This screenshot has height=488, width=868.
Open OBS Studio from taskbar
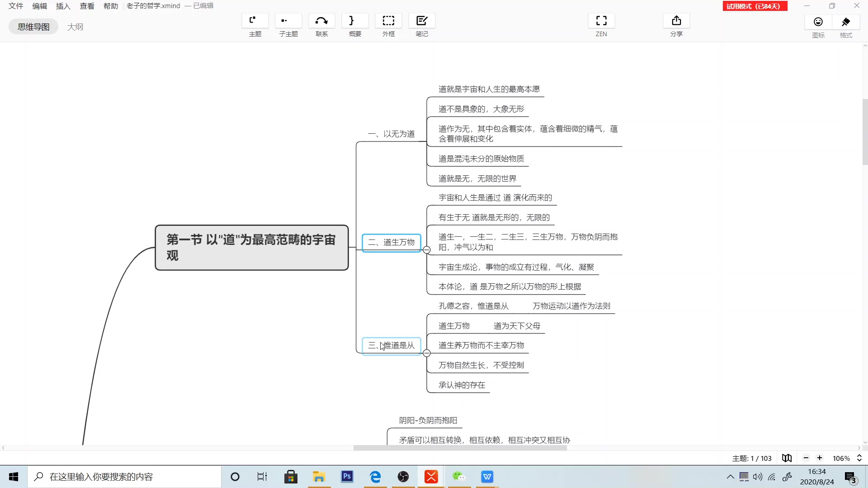(x=403, y=477)
